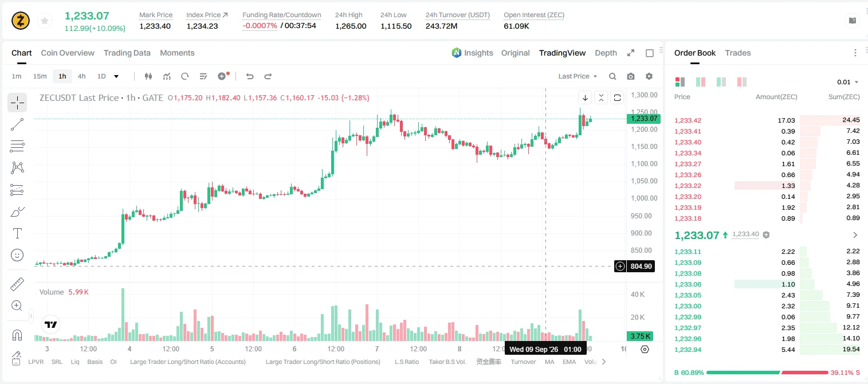The image size is (868, 384).
Task: Open AI Insights
Action: tap(472, 53)
